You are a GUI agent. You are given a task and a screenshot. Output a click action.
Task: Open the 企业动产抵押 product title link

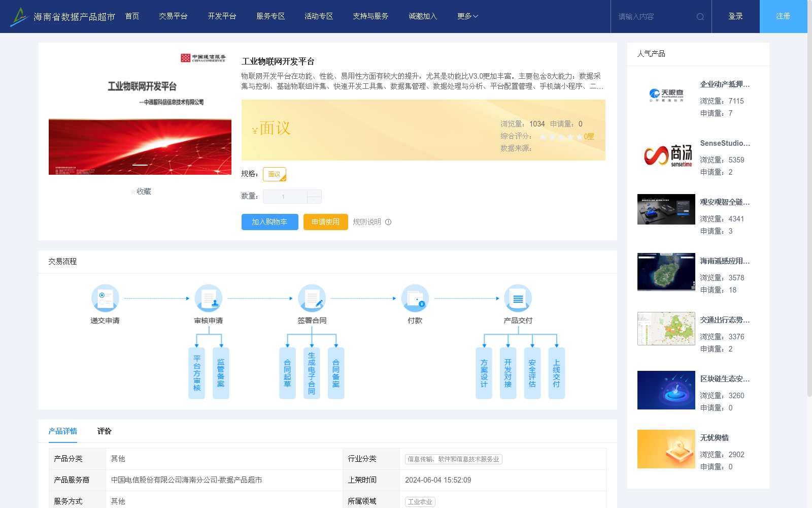(725, 84)
